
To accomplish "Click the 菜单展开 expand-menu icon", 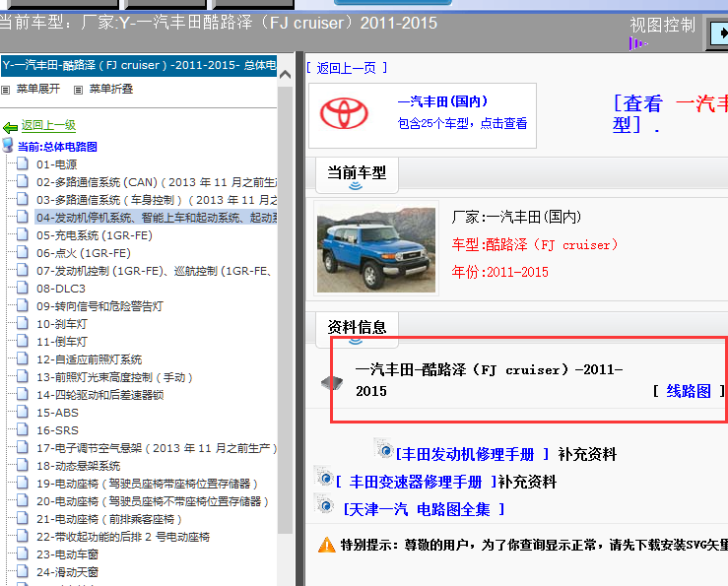I will pos(5,90).
